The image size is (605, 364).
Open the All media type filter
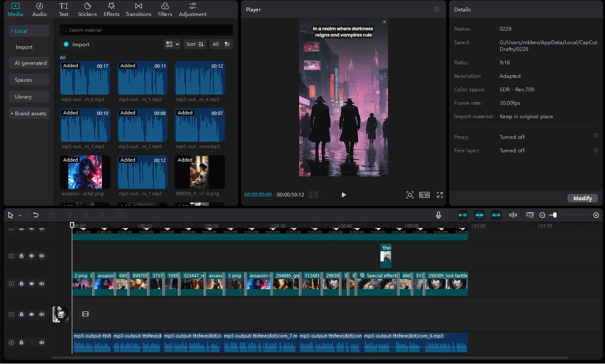click(x=221, y=44)
